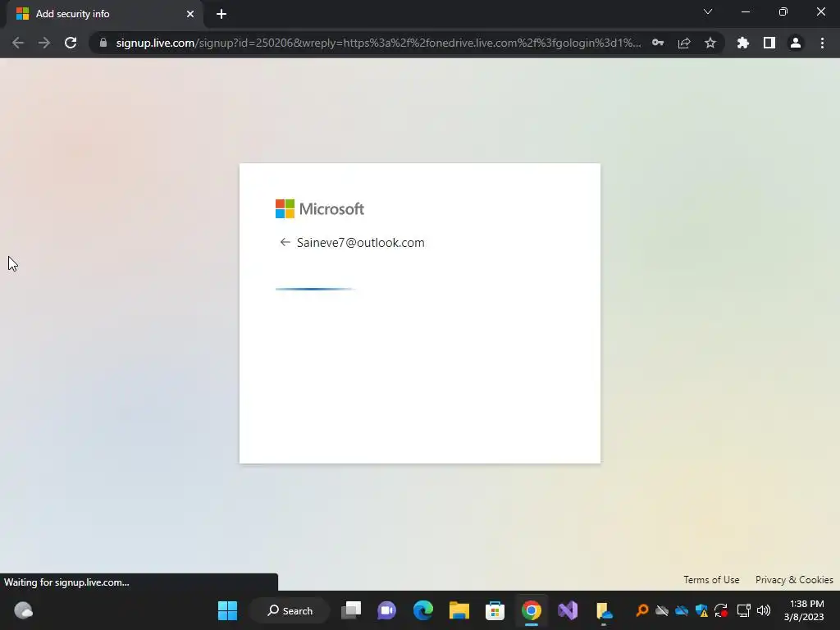Open the Privacy & Cookies link
Image resolution: width=840 pixels, height=630 pixels.
[794, 580]
